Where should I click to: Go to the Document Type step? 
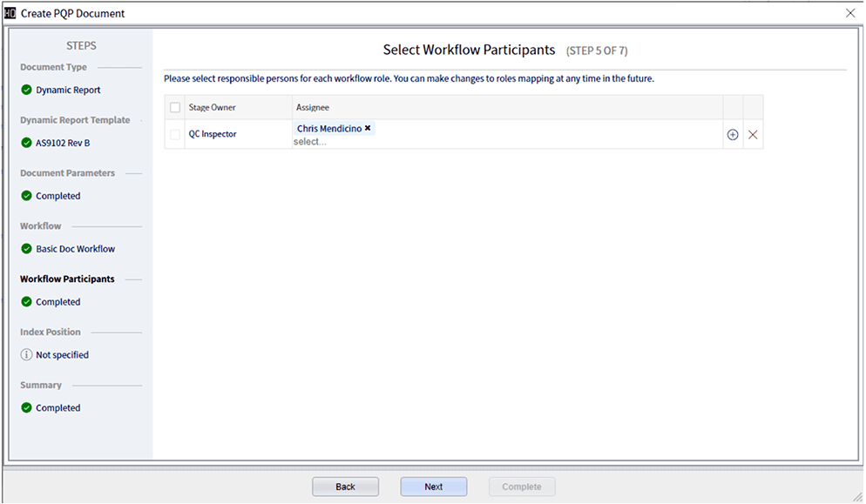pos(53,67)
